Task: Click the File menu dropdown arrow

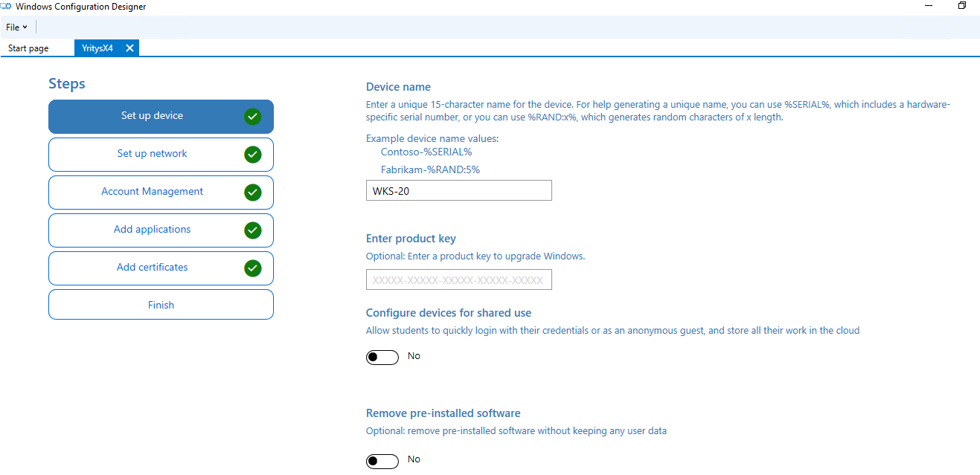Action: pos(25,28)
